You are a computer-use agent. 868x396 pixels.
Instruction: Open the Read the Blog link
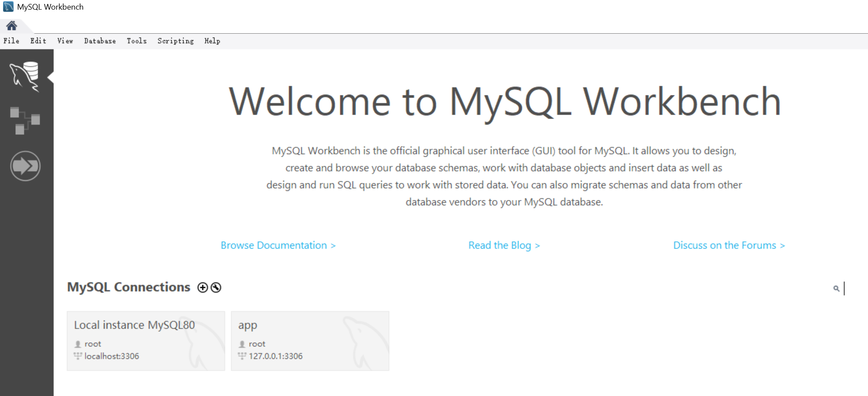(504, 245)
